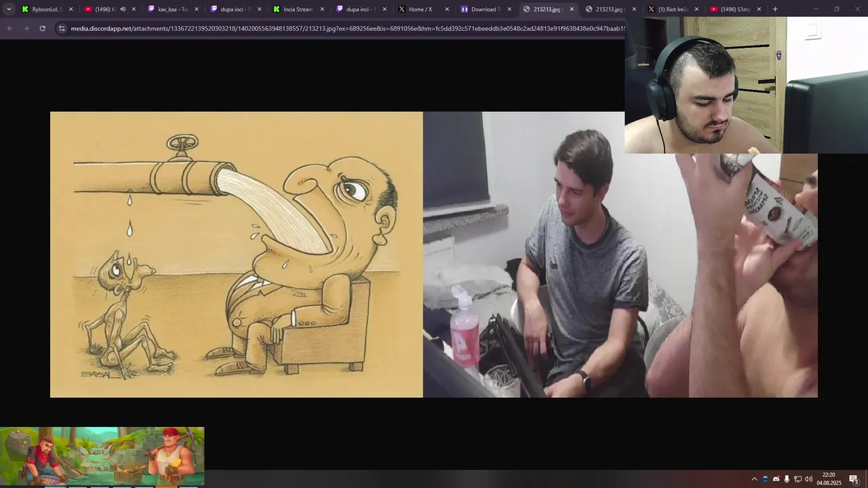Go back to the previous page

9,28
